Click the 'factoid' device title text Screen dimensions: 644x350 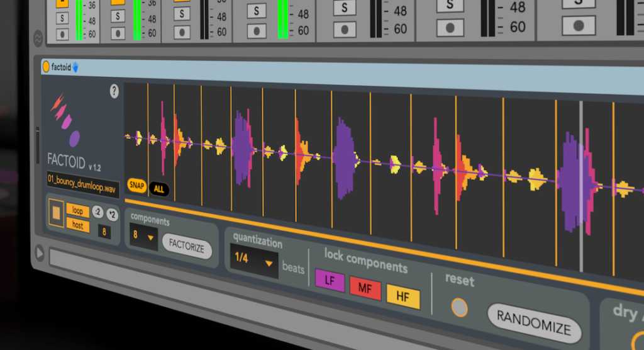click(61, 67)
